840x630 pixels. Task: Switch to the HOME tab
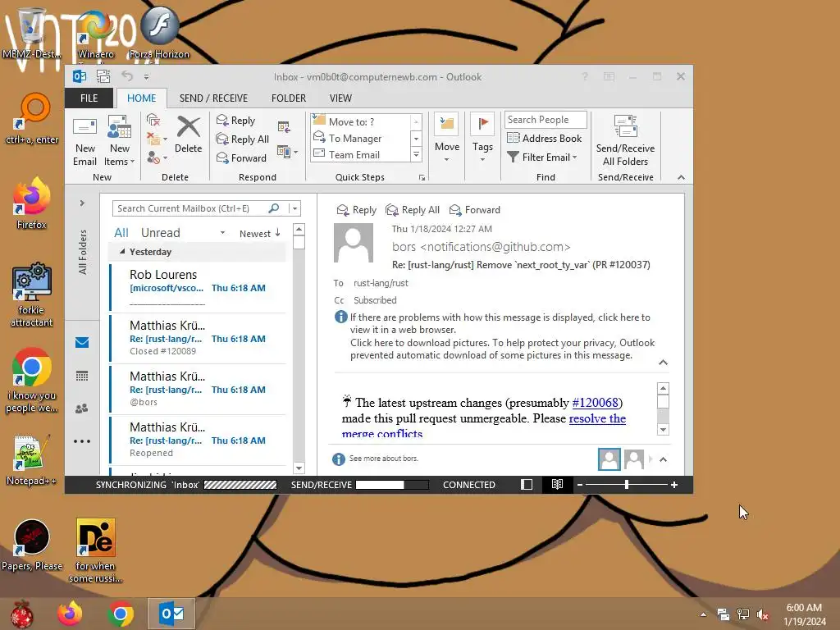[141, 98]
